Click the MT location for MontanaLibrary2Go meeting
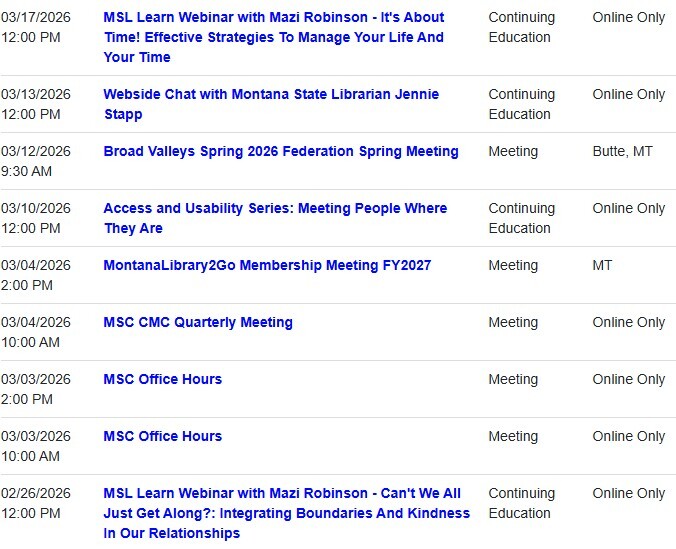The width and height of the screenshot is (676, 549). pos(602,265)
